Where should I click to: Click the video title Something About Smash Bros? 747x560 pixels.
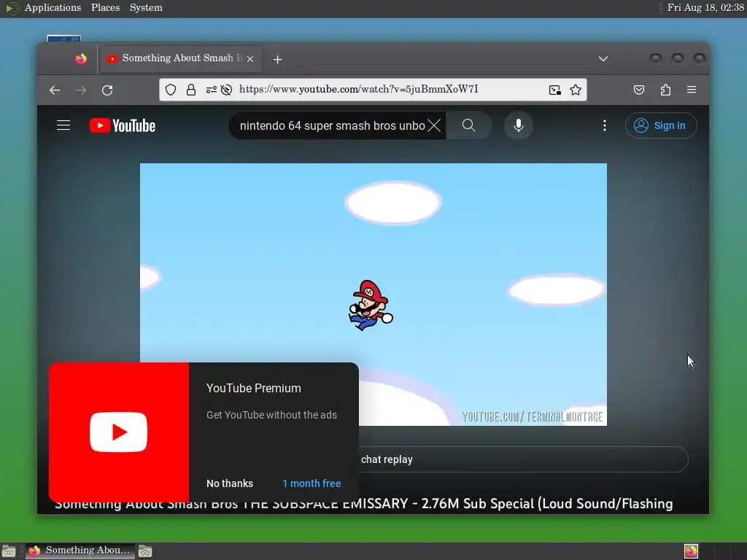363,504
